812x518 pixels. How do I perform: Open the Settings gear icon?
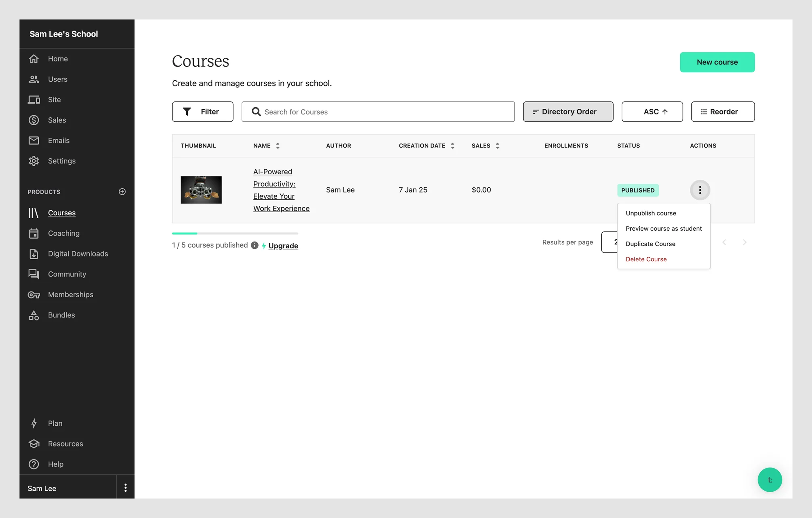[x=34, y=161]
